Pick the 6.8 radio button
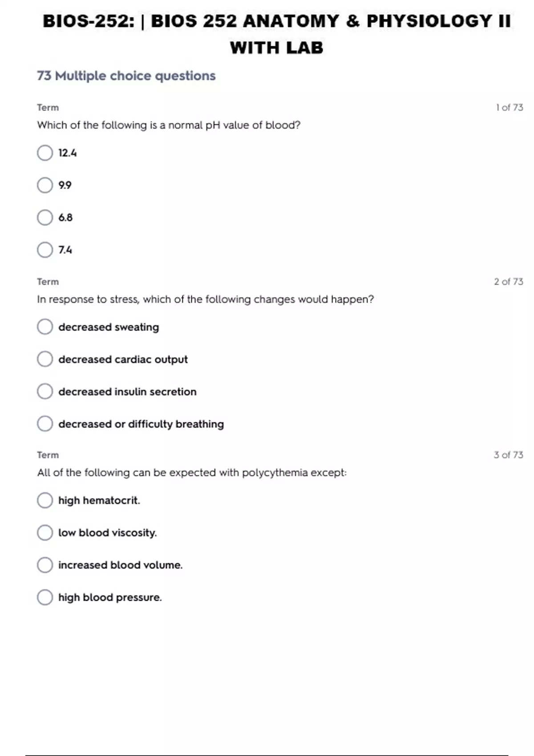 pyautogui.click(x=45, y=217)
